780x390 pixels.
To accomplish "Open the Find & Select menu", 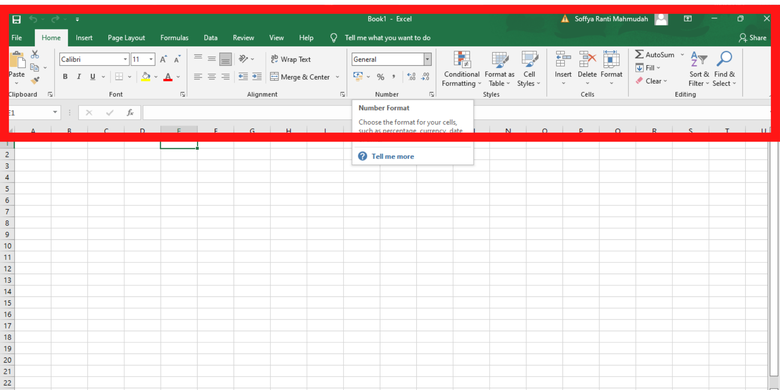I will coord(724,69).
